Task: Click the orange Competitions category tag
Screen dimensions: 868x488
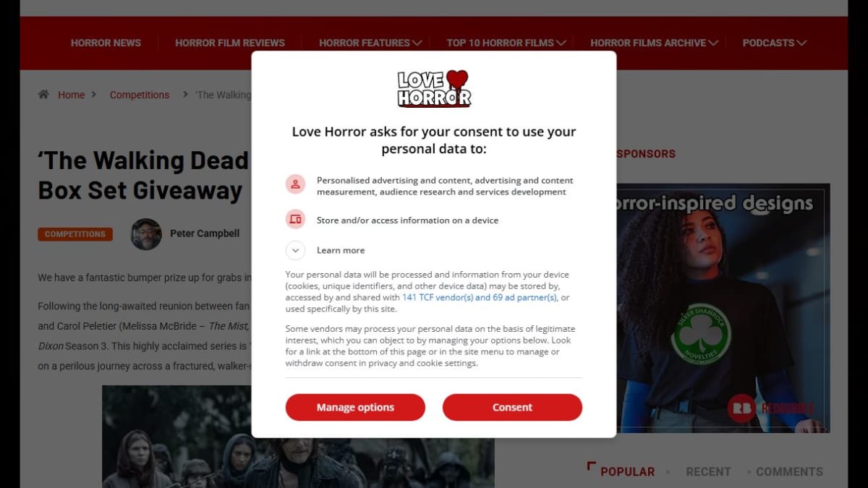Action: (75, 234)
